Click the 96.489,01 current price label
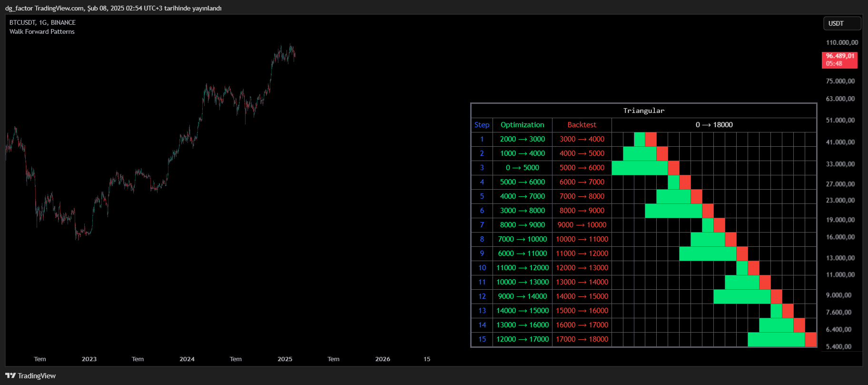 pos(840,60)
